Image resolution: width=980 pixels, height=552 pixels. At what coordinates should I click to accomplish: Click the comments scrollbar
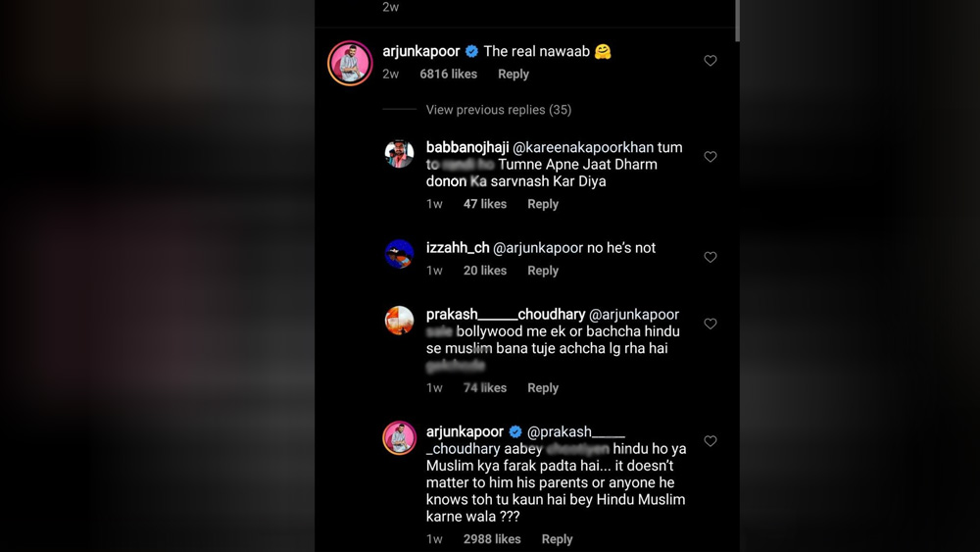pyautogui.click(x=737, y=22)
